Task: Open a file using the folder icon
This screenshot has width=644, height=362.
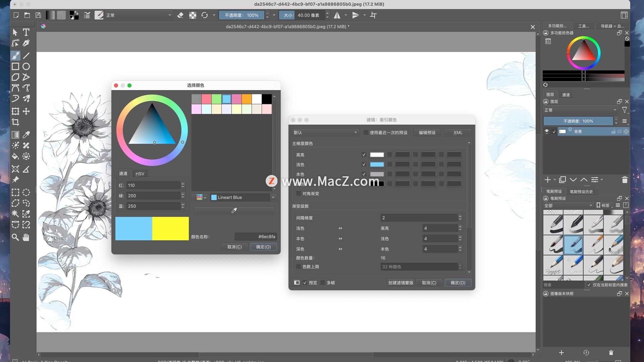Action: (27, 15)
